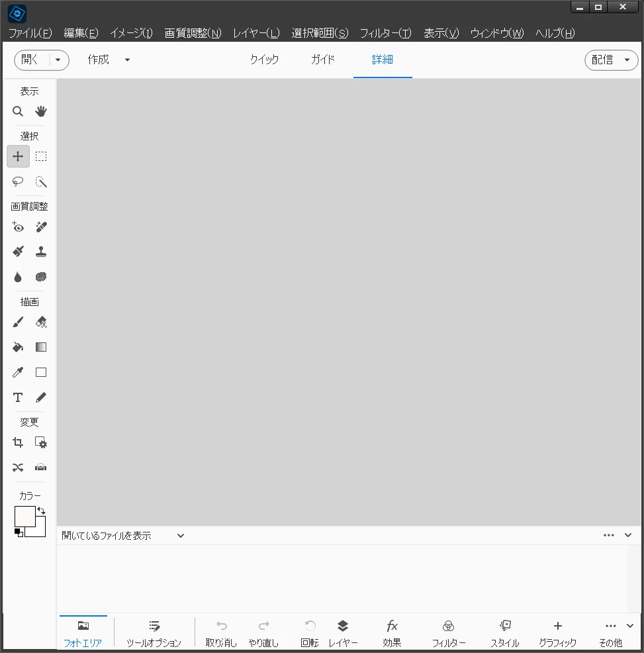
Task: Select the Move tool
Action: (18, 156)
